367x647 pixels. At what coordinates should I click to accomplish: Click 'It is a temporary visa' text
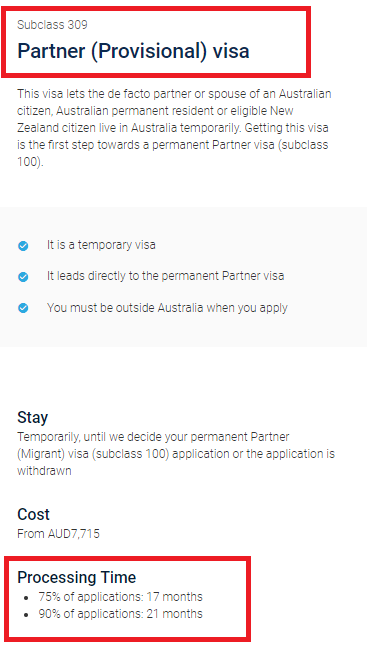[101, 245]
